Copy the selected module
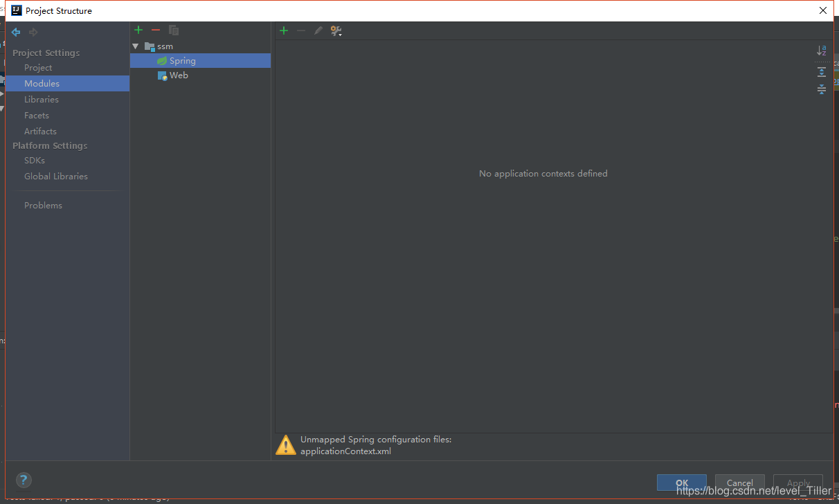 click(x=174, y=30)
